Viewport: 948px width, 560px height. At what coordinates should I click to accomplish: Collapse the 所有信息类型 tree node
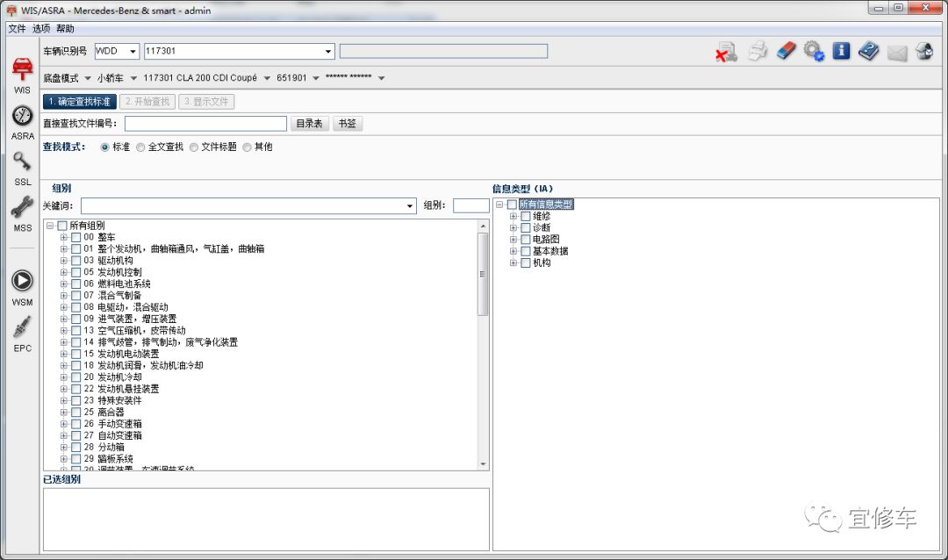pyautogui.click(x=499, y=205)
